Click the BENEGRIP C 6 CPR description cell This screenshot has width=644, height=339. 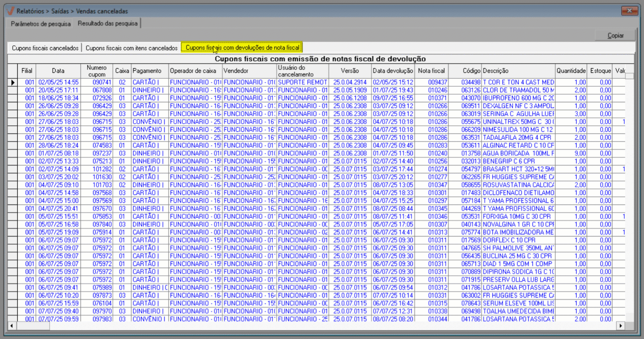(518, 161)
